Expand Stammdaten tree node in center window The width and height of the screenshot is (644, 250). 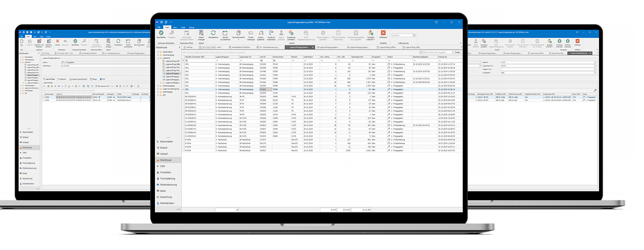158,52
